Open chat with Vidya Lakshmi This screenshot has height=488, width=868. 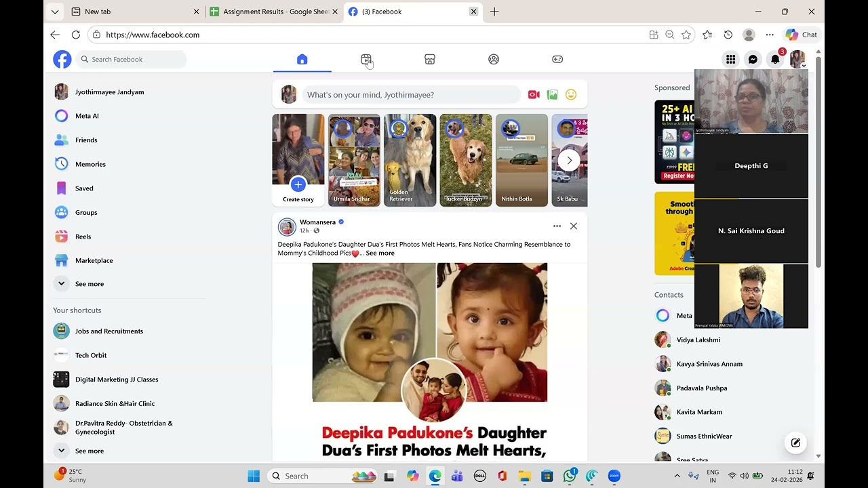click(x=698, y=340)
